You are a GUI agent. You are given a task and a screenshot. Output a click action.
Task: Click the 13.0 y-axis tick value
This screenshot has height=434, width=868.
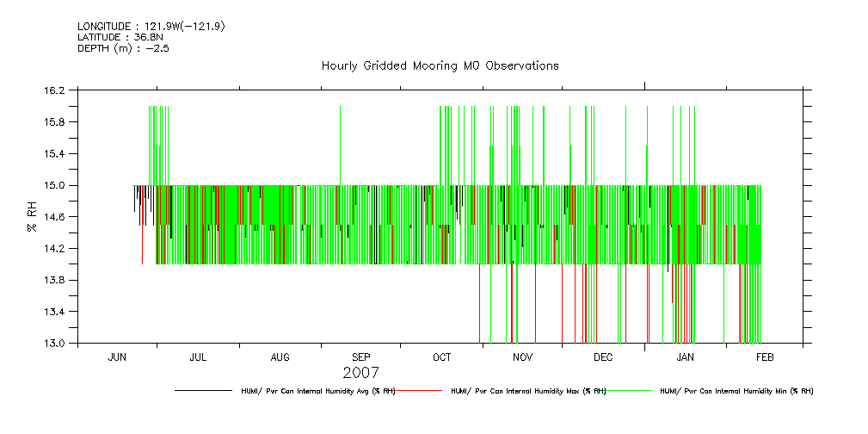coord(54,343)
